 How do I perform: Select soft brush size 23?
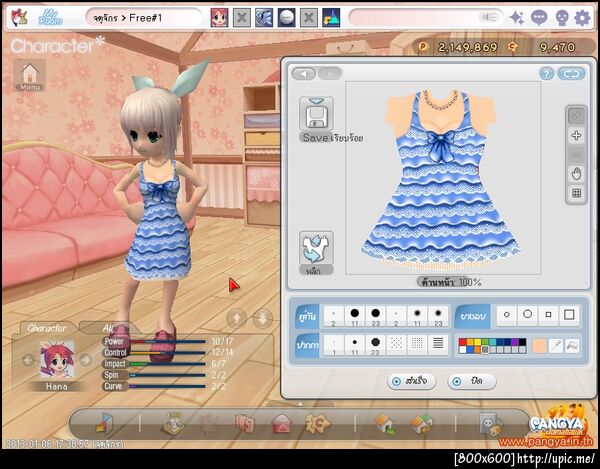(438, 316)
